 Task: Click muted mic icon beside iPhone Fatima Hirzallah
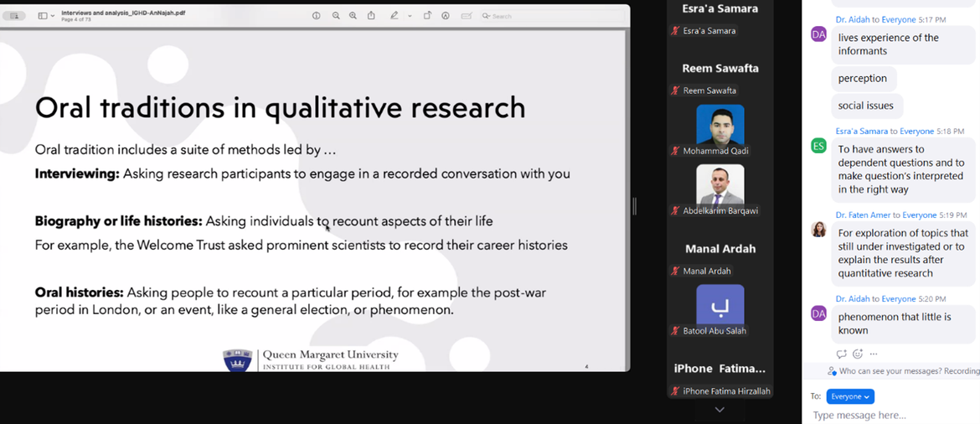point(675,390)
